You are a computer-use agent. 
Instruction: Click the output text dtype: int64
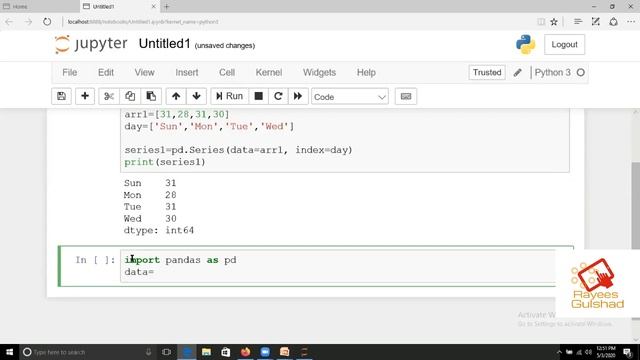[x=159, y=231]
